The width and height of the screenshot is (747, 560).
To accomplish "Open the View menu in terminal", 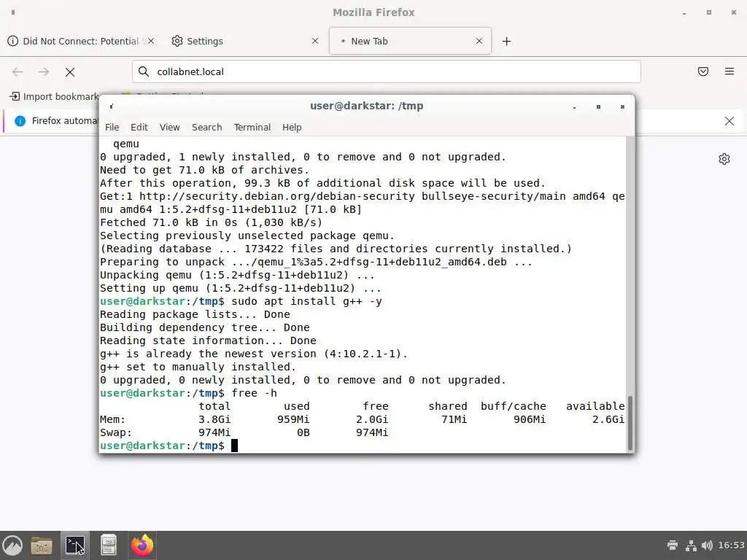I will pos(169,127).
